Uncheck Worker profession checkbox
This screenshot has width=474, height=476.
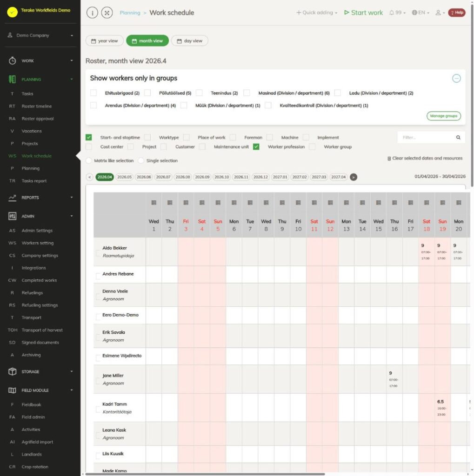click(256, 147)
